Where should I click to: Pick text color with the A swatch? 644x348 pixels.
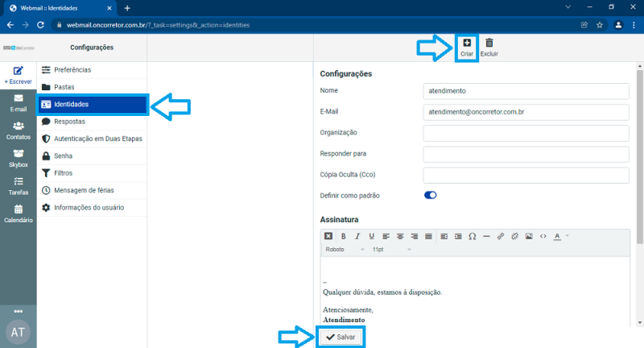point(557,236)
